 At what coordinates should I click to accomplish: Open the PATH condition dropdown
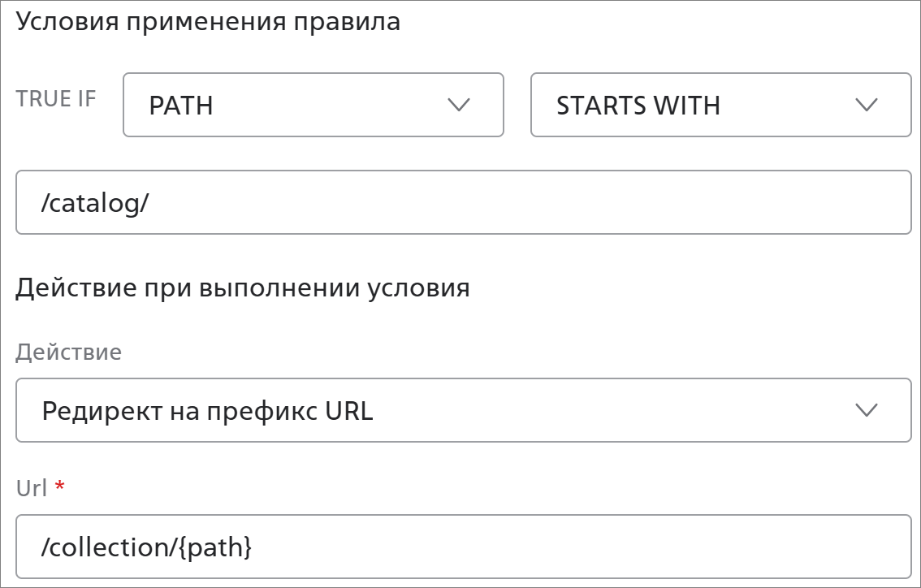click(313, 105)
